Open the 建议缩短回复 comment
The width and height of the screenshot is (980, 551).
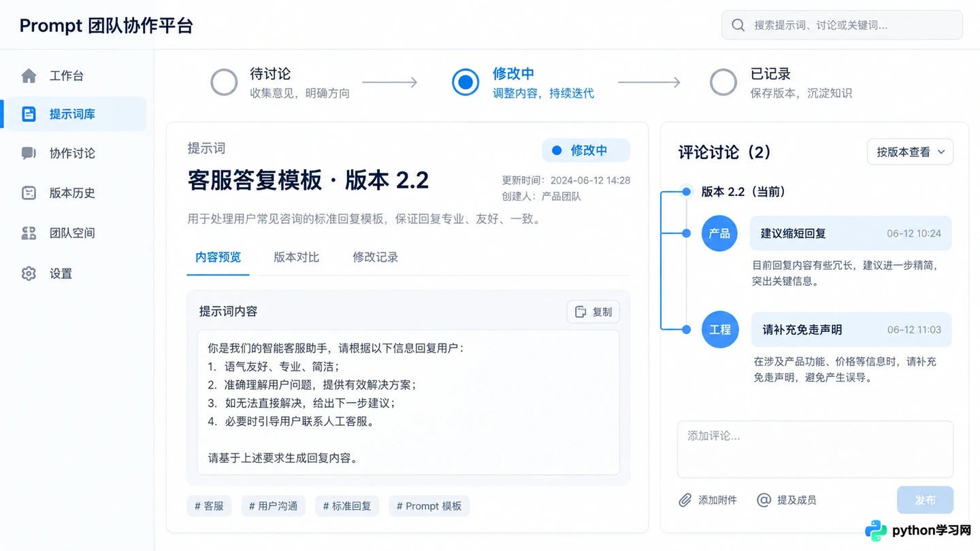coord(851,233)
